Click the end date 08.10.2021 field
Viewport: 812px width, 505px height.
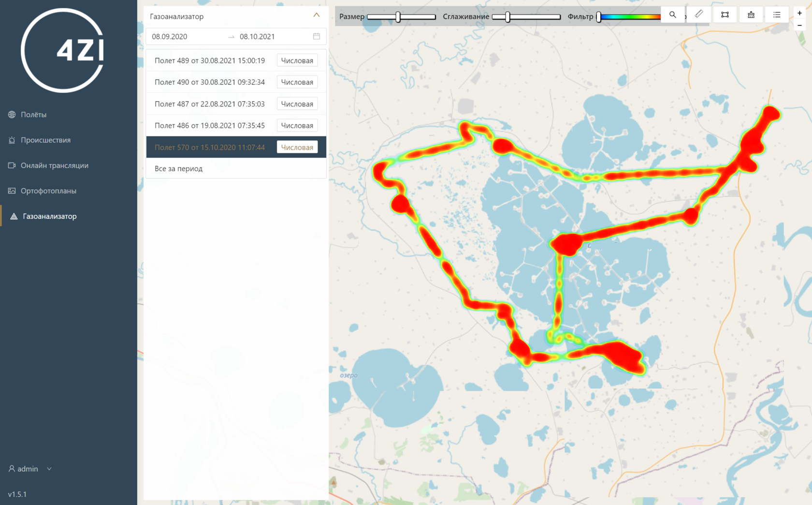pyautogui.click(x=257, y=37)
